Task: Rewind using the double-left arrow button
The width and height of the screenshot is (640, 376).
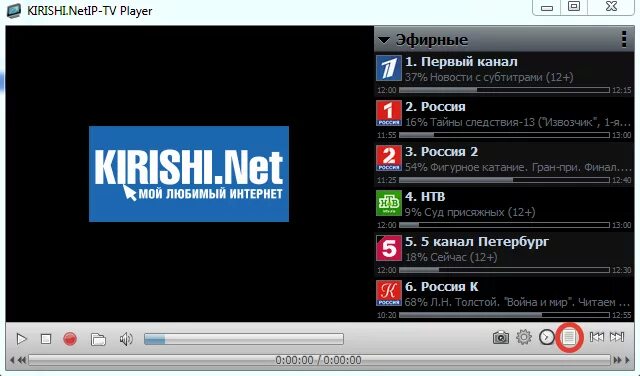Action: (22, 360)
